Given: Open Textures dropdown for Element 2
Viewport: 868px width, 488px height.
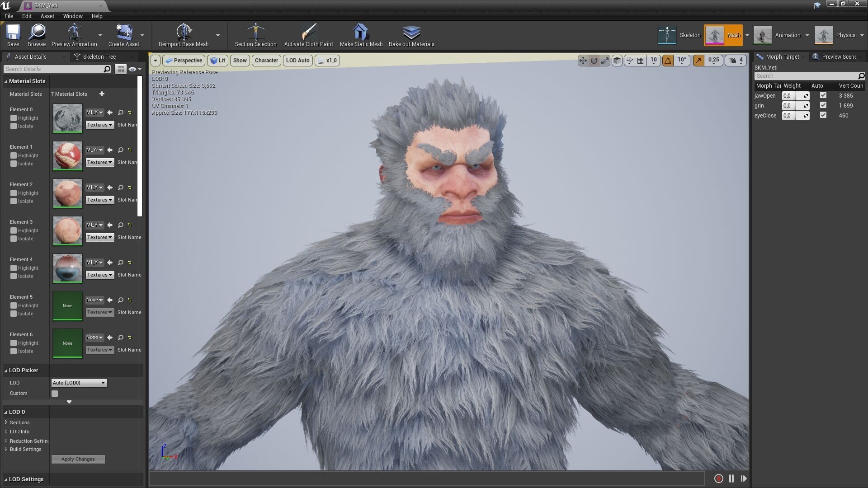Looking at the screenshot, I should point(100,200).
